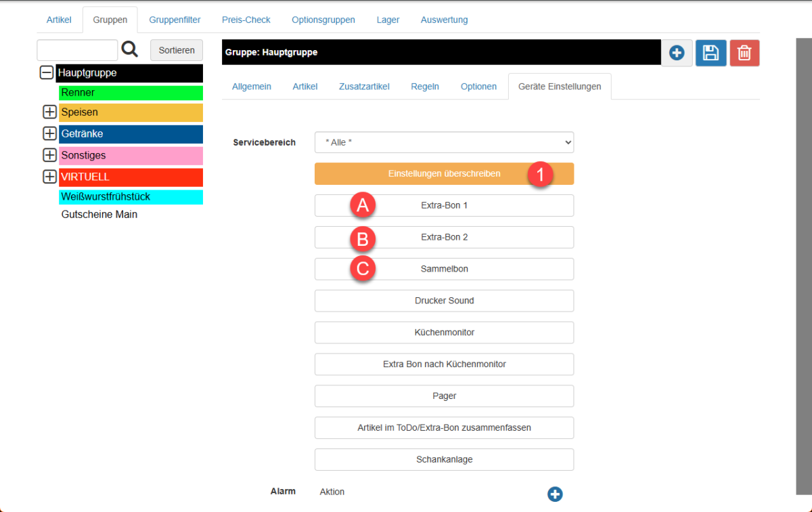Screen dimensions: 812x512
Task: Collapse the Hauptgruppe tree node
Action: pos(47,72)
